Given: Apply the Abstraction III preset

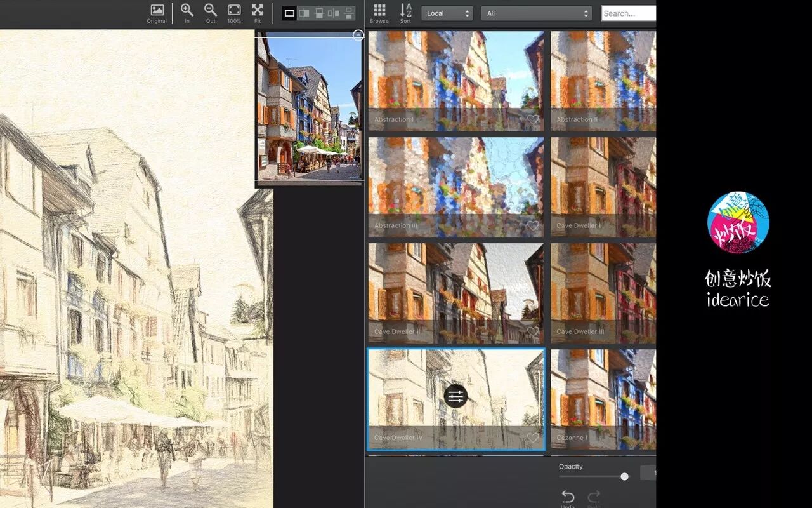Looking at the screenshot, I should tap(455, 187).
